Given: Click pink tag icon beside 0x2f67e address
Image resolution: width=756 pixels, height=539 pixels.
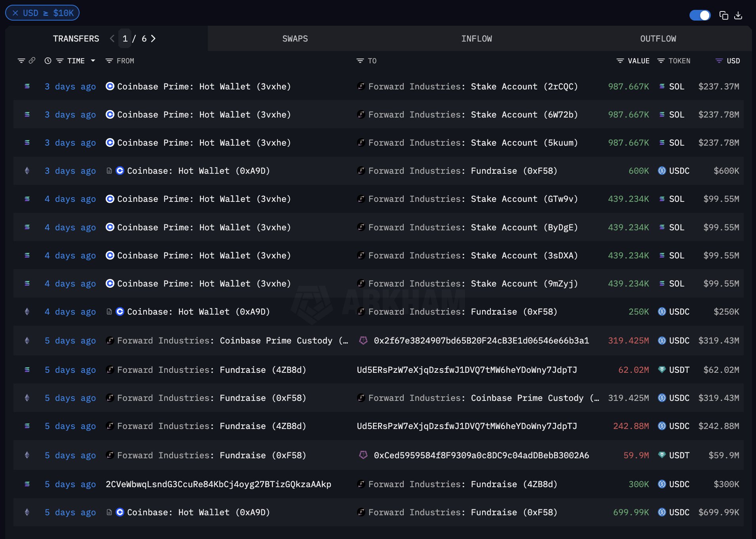Looking at the screenshot, I should click(x=363, y=340).
